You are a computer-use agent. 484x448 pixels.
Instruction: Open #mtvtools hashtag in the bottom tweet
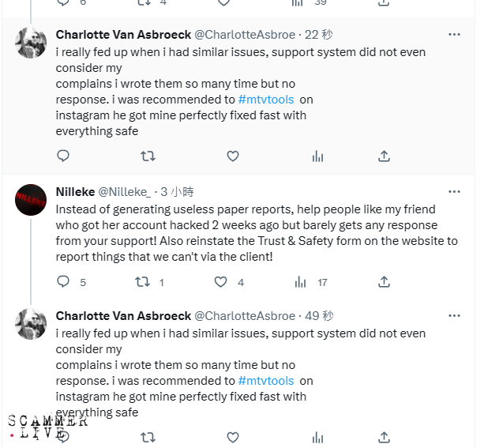pos(267,380)
